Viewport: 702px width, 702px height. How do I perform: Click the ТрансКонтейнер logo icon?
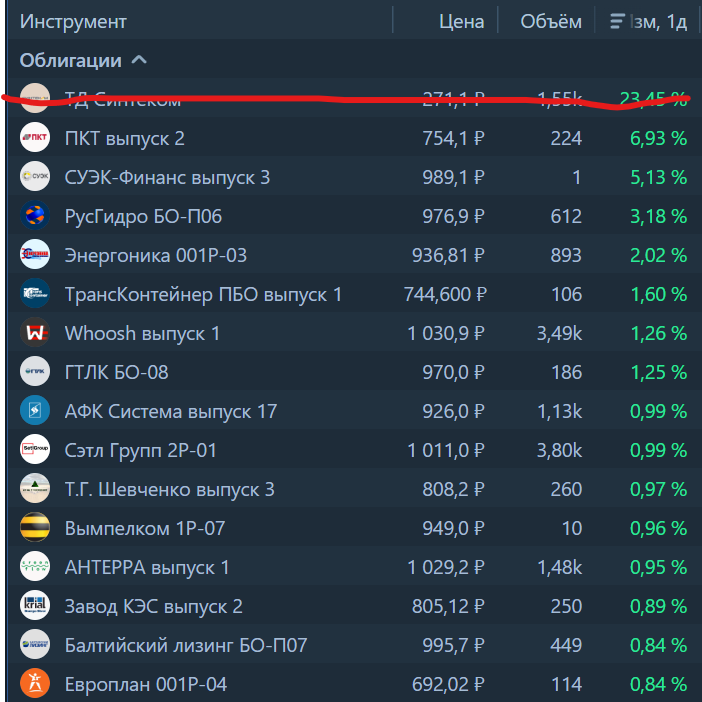(x=35, y=293)
